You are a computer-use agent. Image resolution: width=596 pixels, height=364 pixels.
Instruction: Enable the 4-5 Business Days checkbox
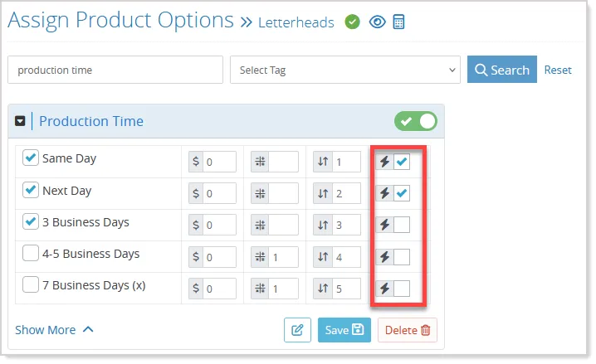tap(31, 253)
